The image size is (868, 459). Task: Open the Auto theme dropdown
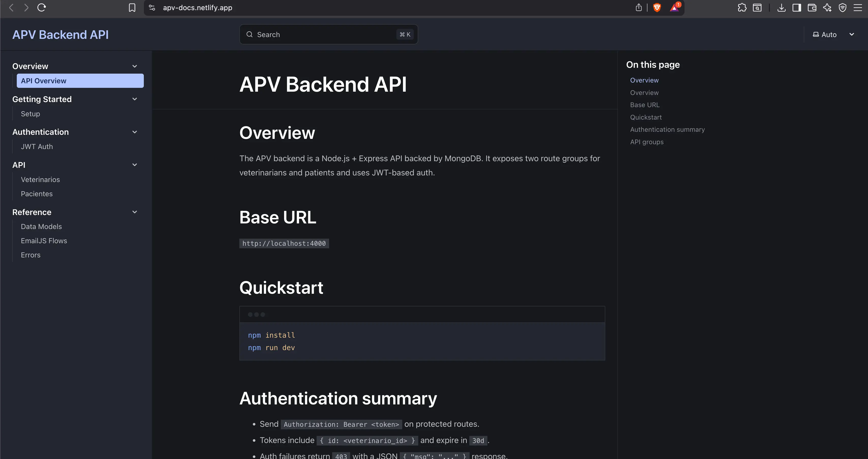tap(833, 34)
